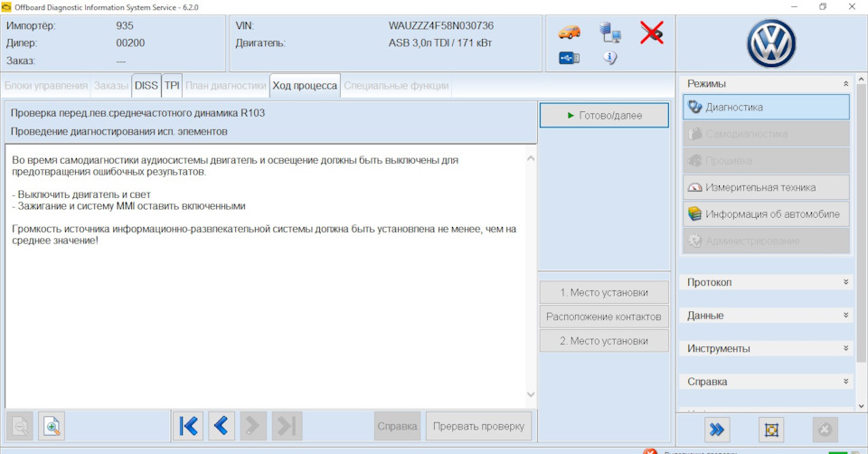
Task: Open Информация об автомобиле
Action: 766,214
